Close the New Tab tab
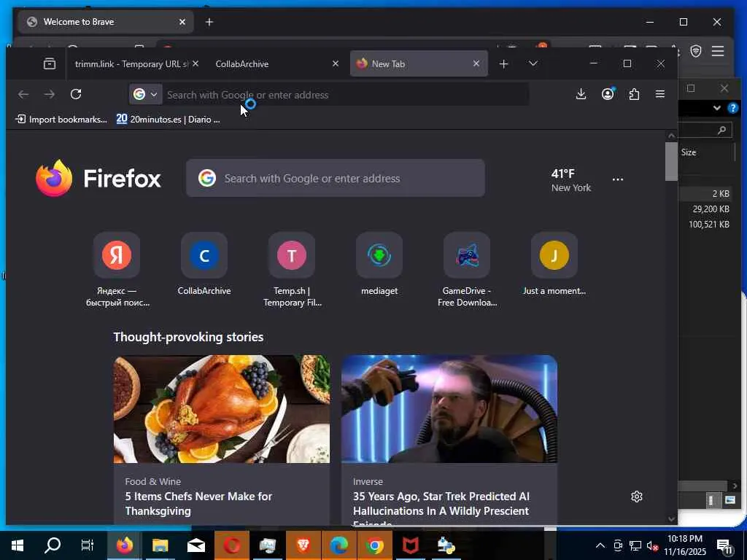This screenshot has width=747, height=560. coord(476,63)
